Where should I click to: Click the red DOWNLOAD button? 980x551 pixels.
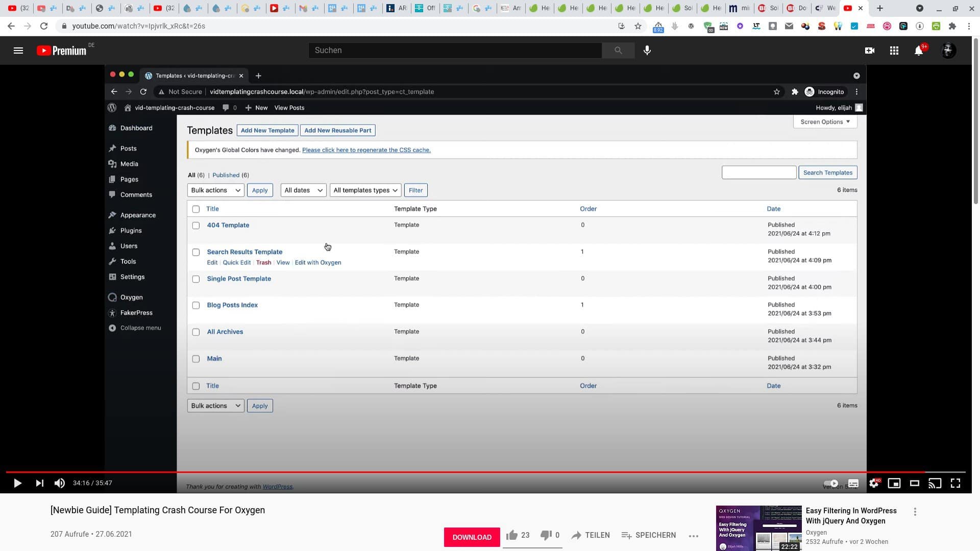tap(472, 537)
